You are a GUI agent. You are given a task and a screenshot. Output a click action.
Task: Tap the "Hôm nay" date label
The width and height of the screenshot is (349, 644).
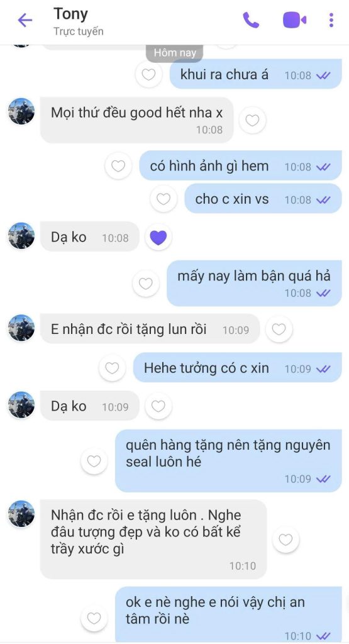[175, 53]
